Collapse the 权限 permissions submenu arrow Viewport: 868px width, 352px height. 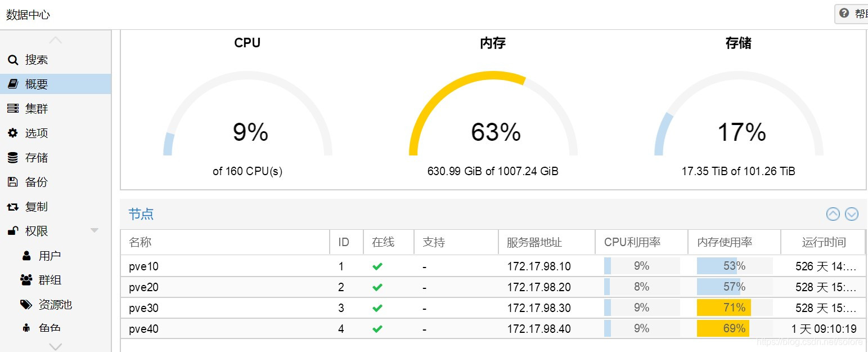(95, 230)
